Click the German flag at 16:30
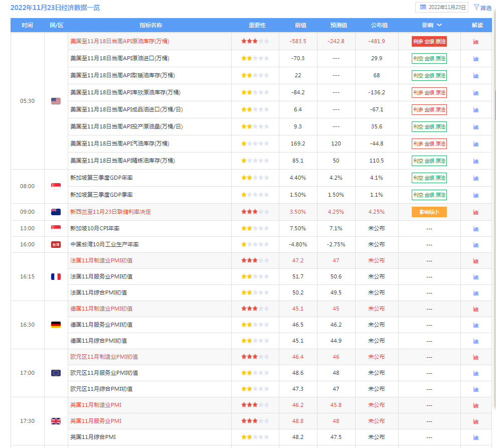This screenshot has height=448, width=496. point(56,325)
